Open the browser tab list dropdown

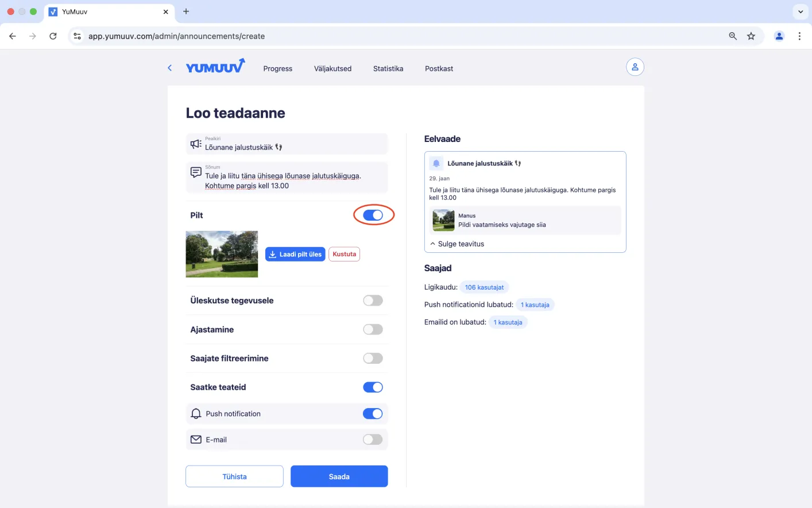(x=801, y=11)
